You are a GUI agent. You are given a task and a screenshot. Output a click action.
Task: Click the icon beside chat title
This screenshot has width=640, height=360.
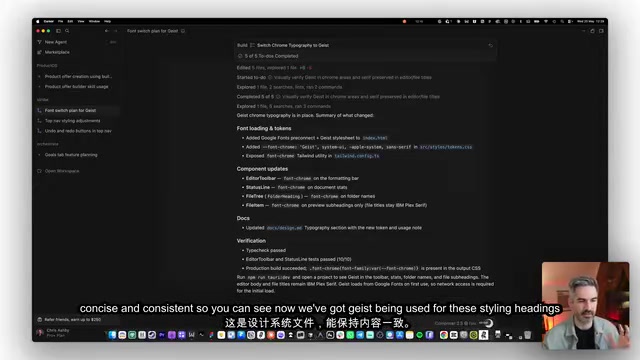click(x=183, y=31)
